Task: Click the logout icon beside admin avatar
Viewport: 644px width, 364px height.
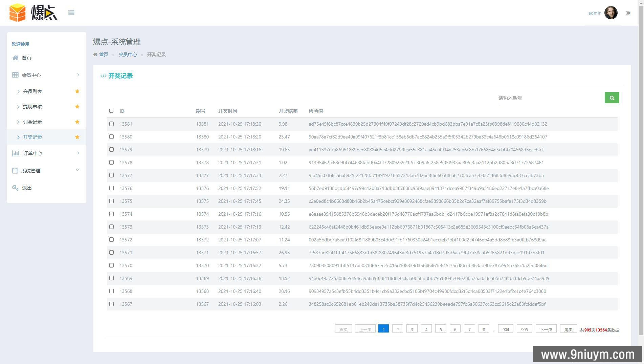Action: click(628, 13)
